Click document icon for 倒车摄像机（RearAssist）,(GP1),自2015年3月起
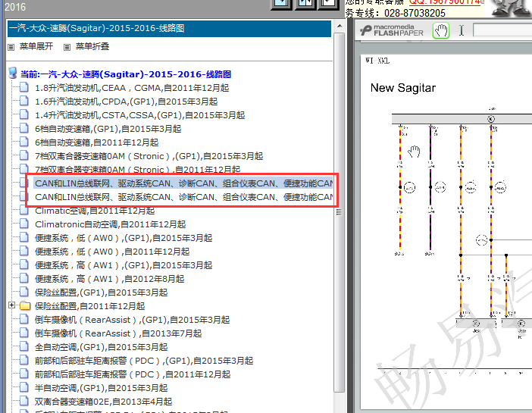Viewport: 532px width, 413px height. (23, 319)
